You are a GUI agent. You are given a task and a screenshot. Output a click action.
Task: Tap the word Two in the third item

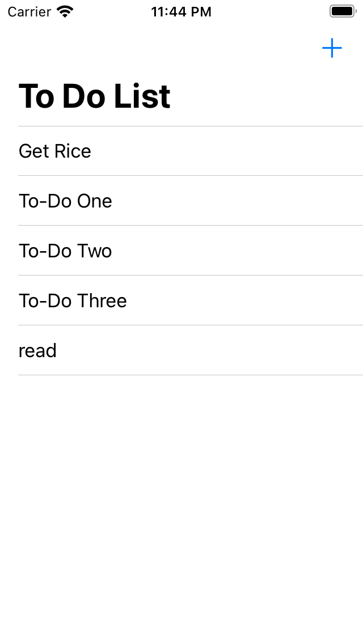(95, 251)
